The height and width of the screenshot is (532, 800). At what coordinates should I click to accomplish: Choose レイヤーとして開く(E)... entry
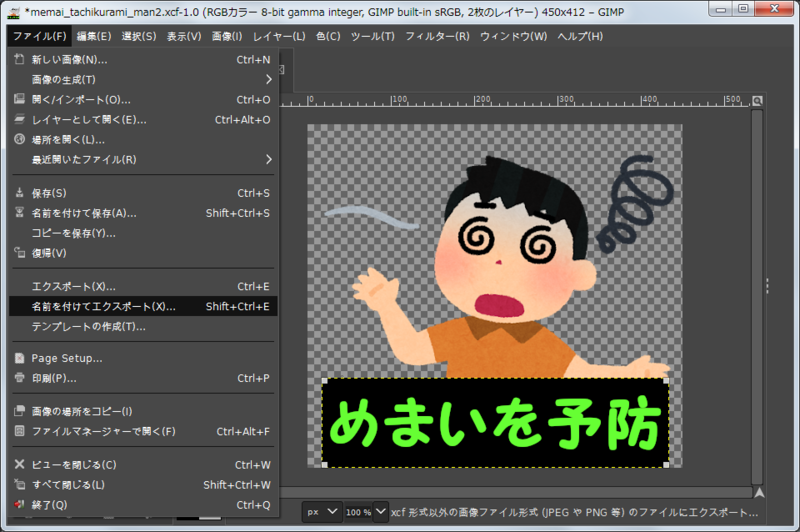pyautogui.click(x=143, y=119)
